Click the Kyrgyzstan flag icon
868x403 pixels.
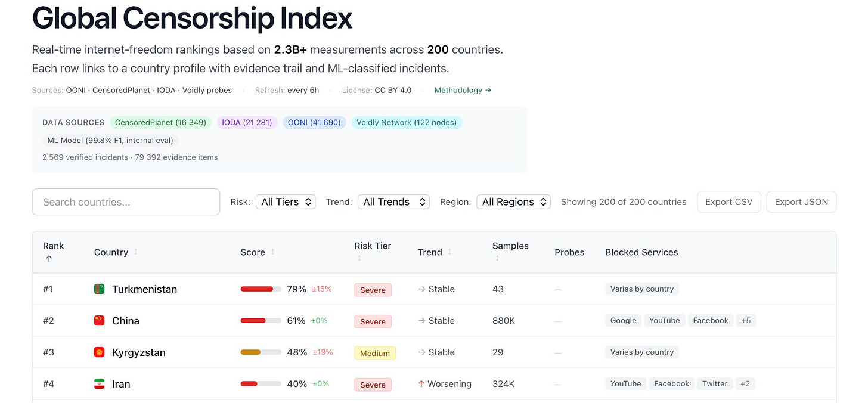[100, 352]
